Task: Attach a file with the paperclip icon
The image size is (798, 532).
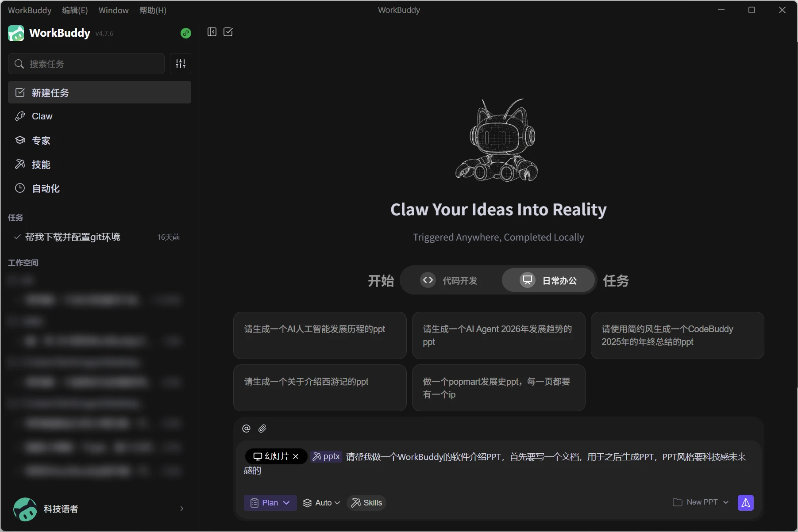Action: (x=262, y=429)
